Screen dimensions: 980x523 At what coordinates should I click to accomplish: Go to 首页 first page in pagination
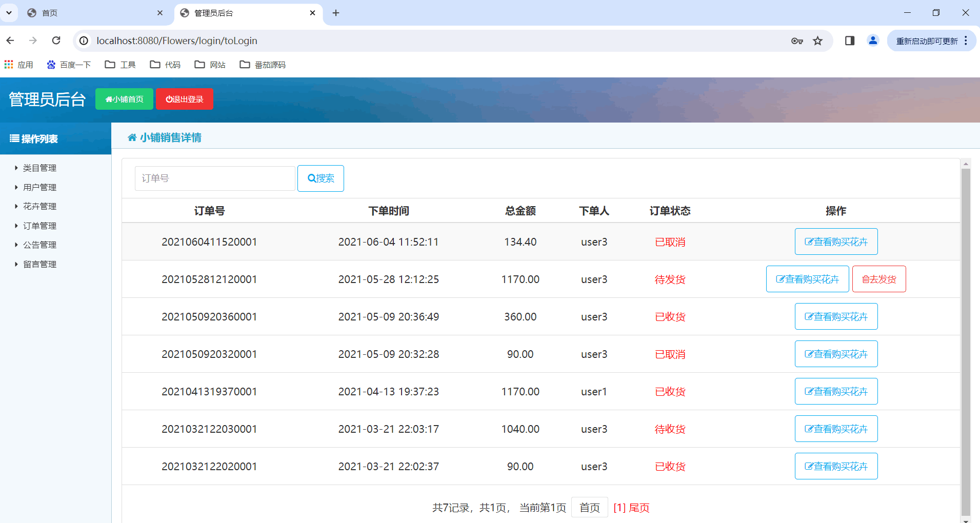pos(590,508)
